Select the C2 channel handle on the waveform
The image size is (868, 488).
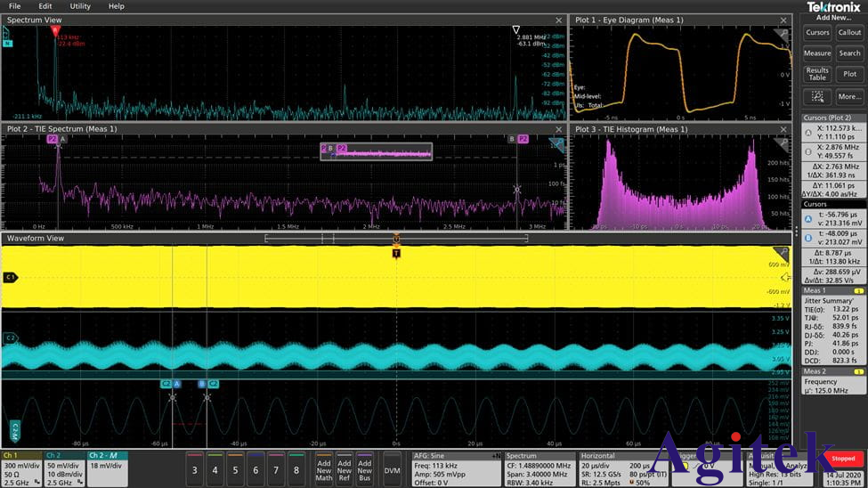point(11,338)
